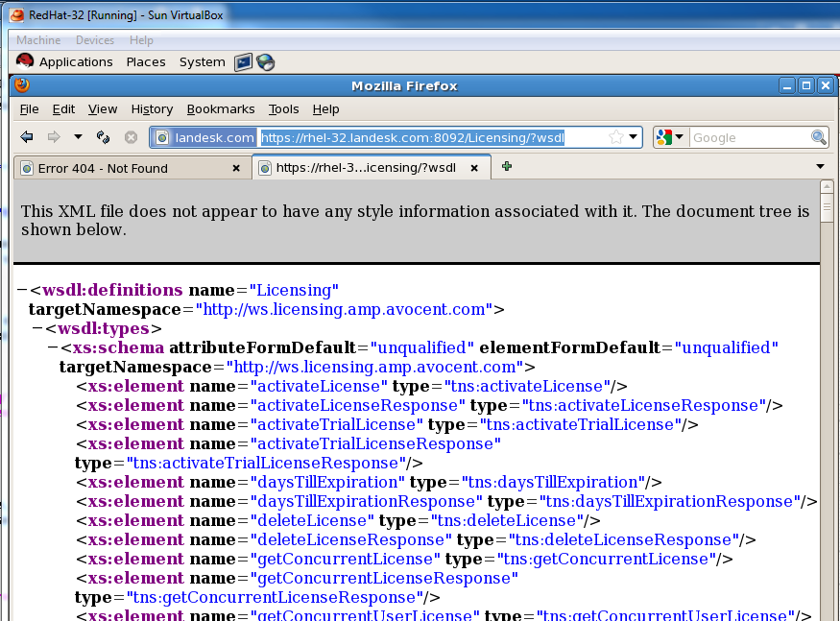Click the Stop loading icon
The height and width of the screenshot is (621, 840).
(131, 137)
